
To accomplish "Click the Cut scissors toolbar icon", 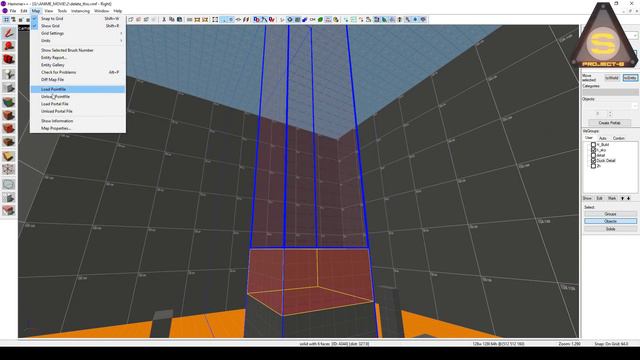I will click(x=164, y=20).
